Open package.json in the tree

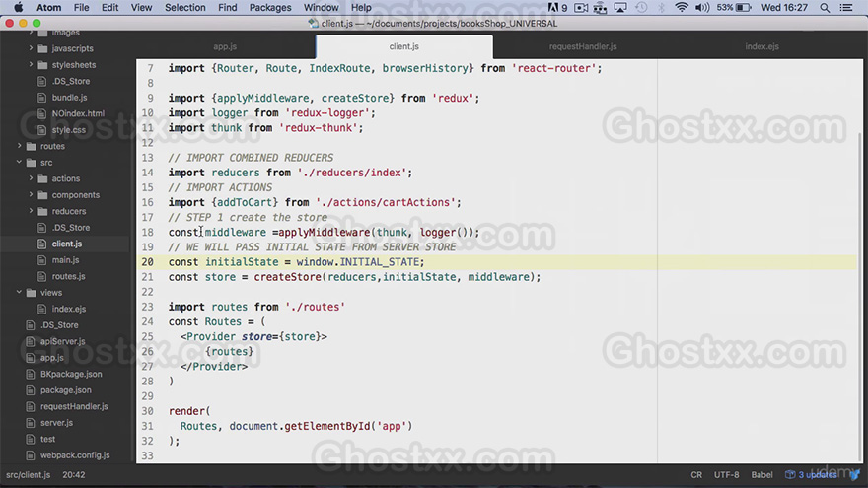pos(65,390)
